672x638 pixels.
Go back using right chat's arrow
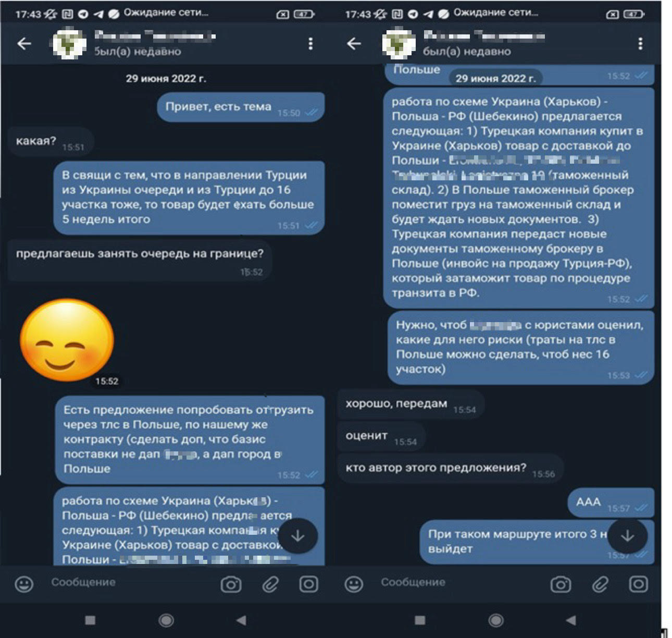point(354,44)
